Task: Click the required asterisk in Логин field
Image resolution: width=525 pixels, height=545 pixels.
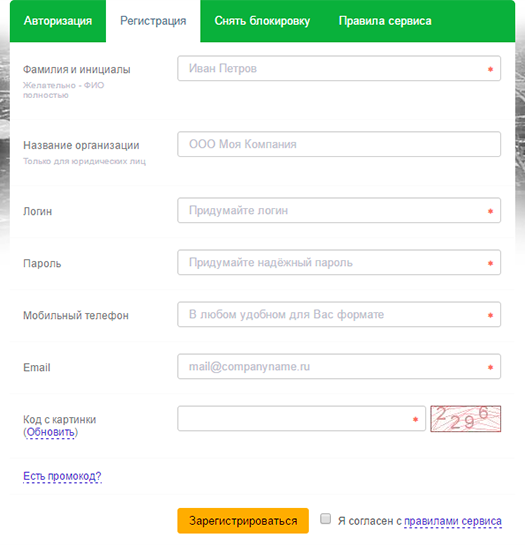Action: pos(491,211)
